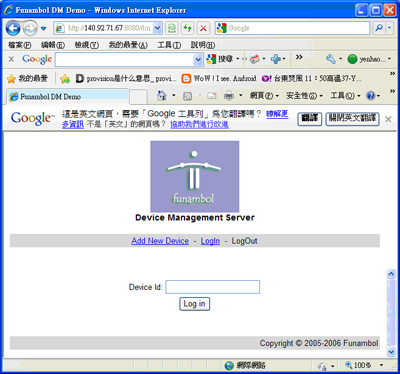
Task: Click the 關閉英文翻譯 button
Action: click(352, 118)
